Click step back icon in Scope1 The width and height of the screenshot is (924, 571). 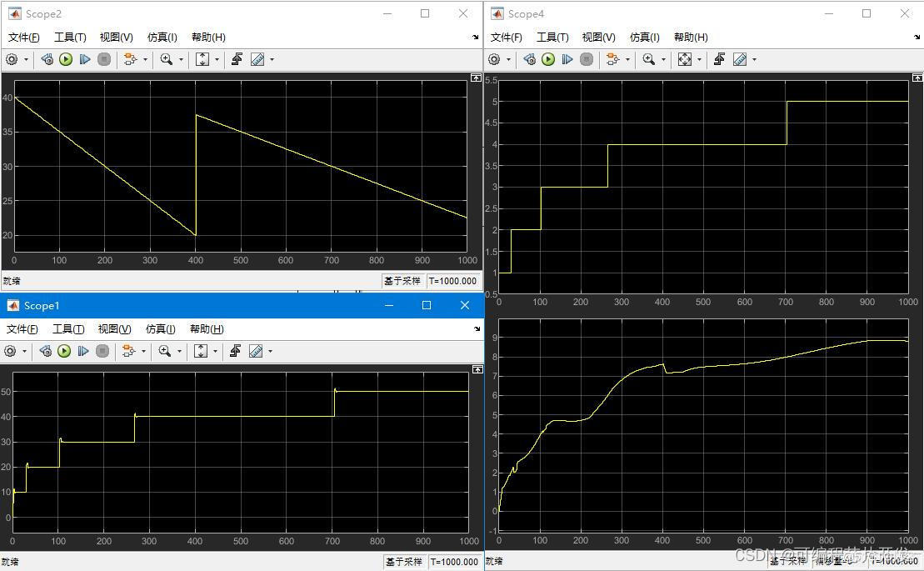[x=45, y=351]
